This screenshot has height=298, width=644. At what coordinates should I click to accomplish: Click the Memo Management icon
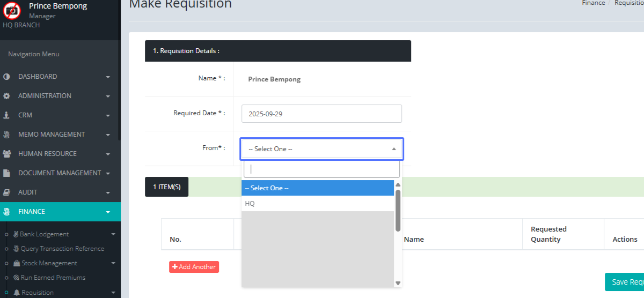click(6, 135)
